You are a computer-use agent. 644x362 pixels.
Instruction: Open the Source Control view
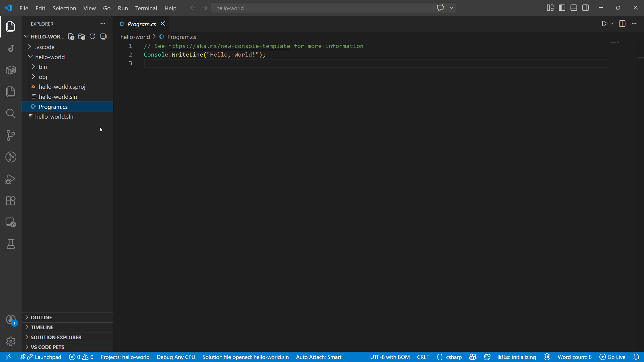point(11,135)
